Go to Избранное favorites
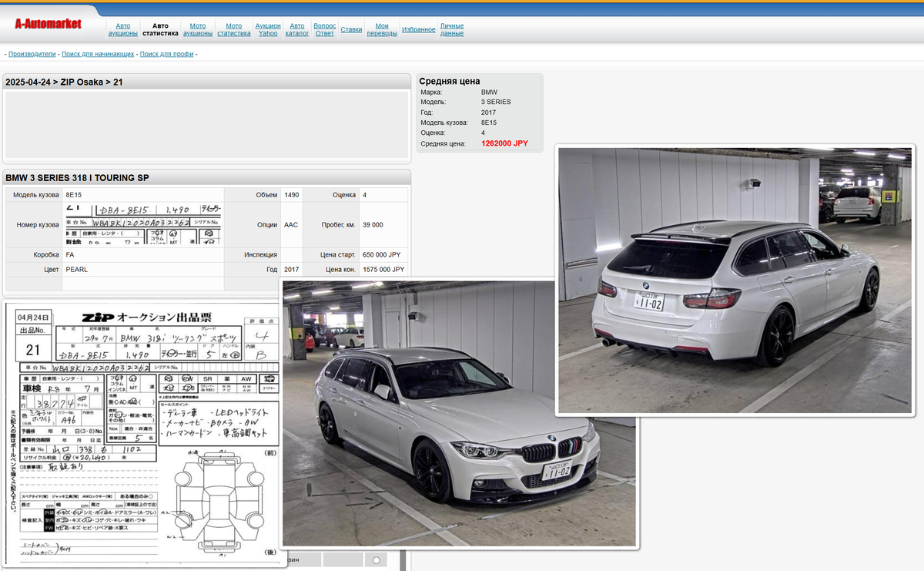 [x=418, y=29]
